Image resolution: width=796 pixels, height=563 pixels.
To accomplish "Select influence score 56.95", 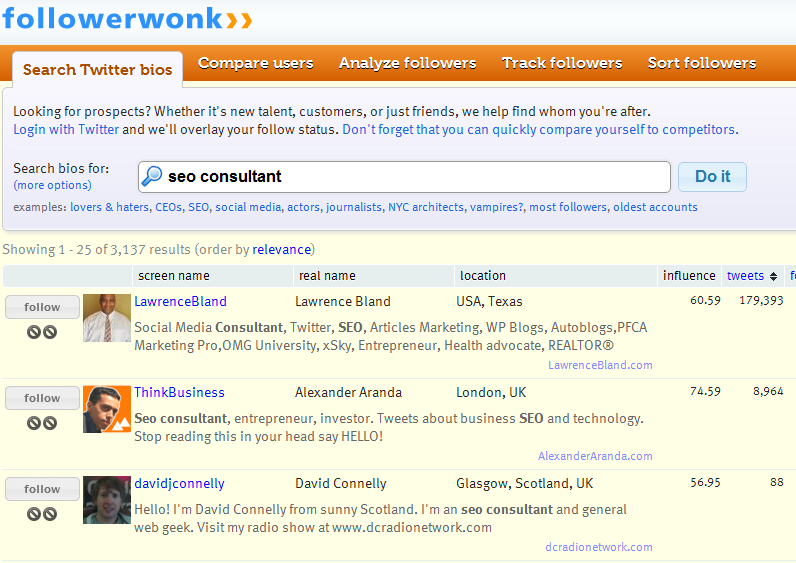I will [x=705, y=482].
